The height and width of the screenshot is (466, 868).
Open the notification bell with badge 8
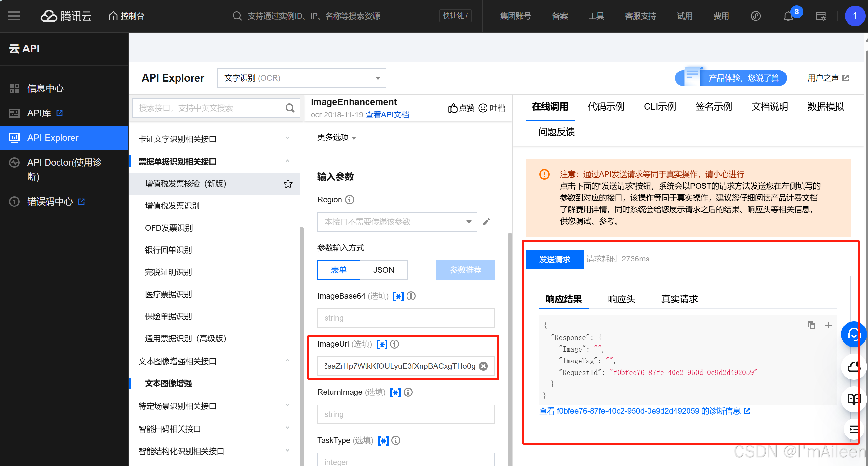(x=788, y=16)
